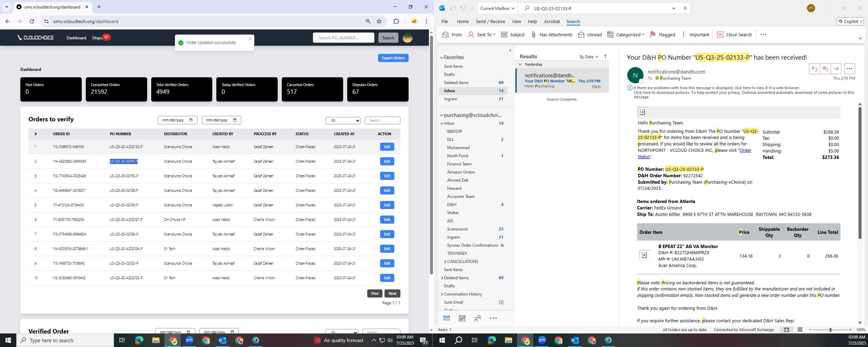Click the Reply All icon in email header
This screenshot has height=347, width=868.
825,69
